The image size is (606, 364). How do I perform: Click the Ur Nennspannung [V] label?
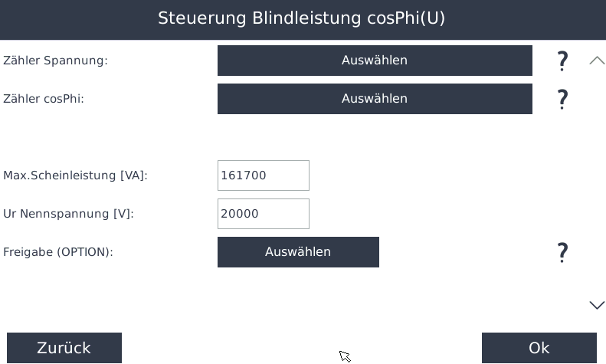point(68,214)
